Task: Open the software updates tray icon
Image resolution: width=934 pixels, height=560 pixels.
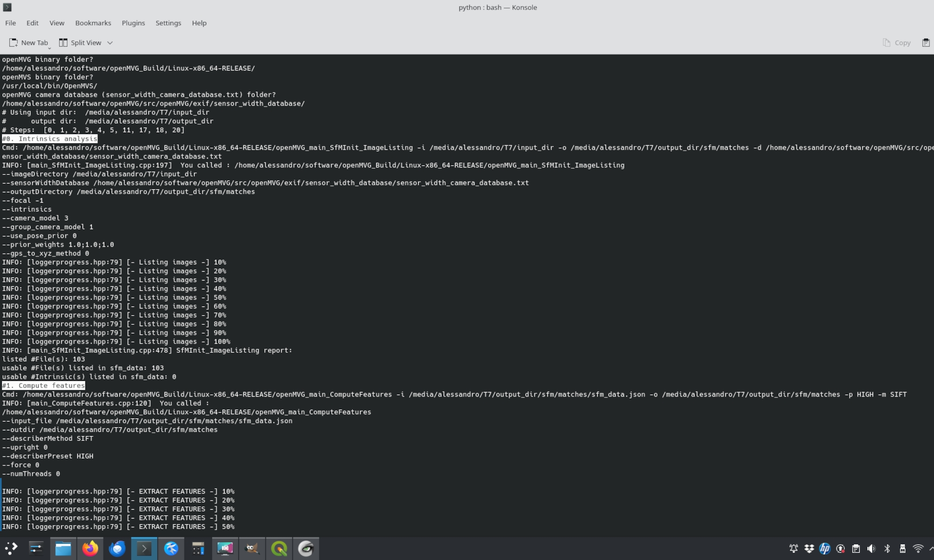Action: click(x=841, y=548)
